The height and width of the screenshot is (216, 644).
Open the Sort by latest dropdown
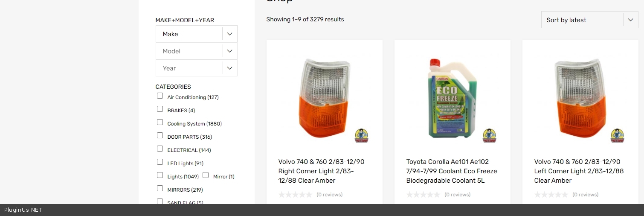tap(589, 20)
